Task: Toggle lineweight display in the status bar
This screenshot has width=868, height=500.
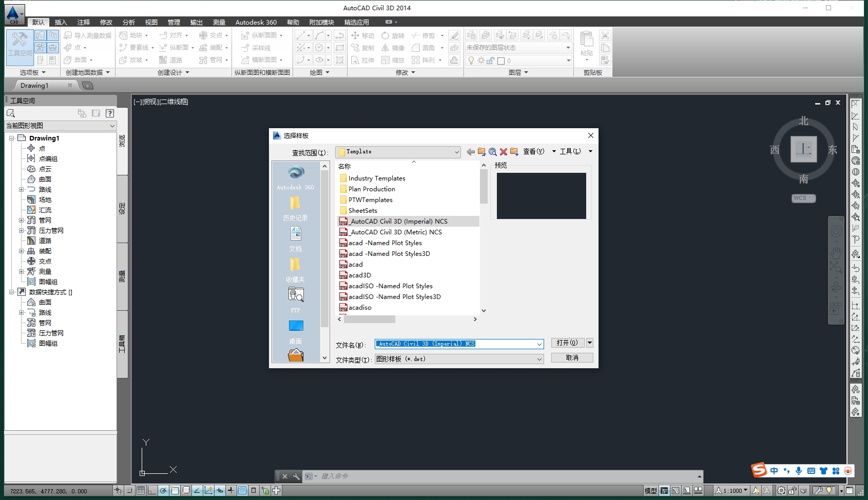Action: [x=231, y=491]
